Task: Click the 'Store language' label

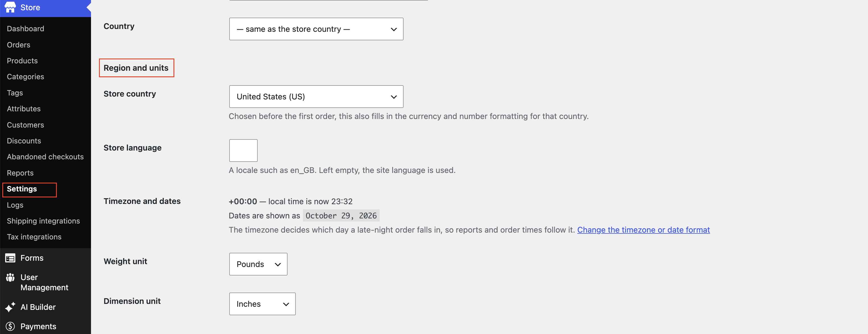Action: pyautogui.click(x=133, y=148)
